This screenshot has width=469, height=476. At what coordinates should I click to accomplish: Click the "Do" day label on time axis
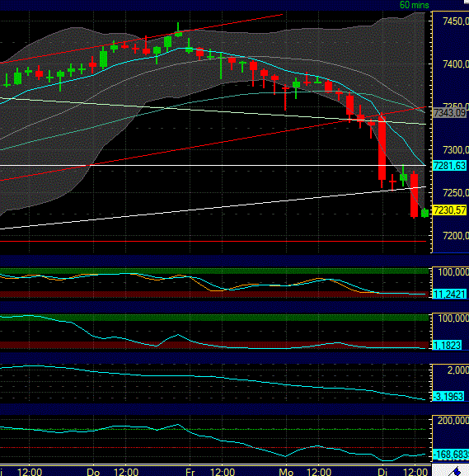(x=93, y=472)
